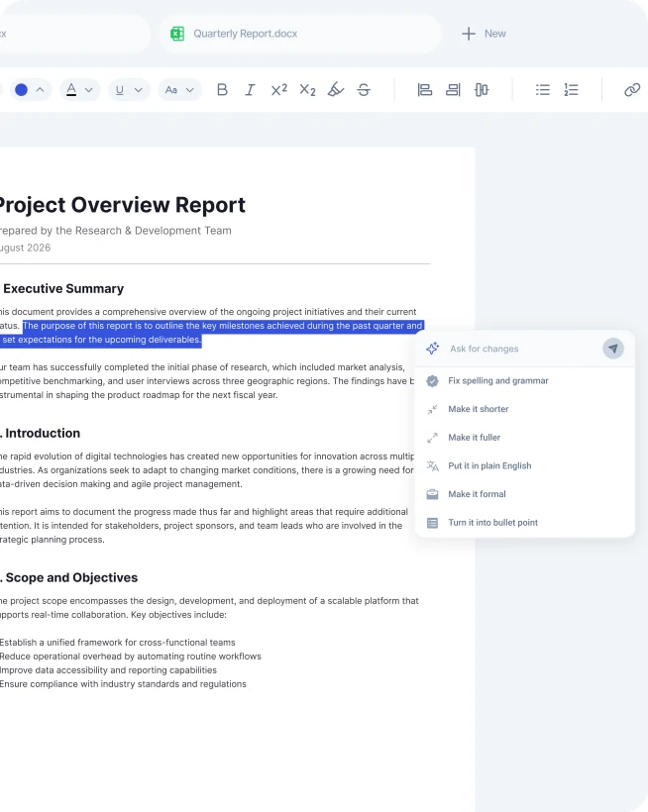Click the Introduction heading
The image size is (648, 812).
43,433
